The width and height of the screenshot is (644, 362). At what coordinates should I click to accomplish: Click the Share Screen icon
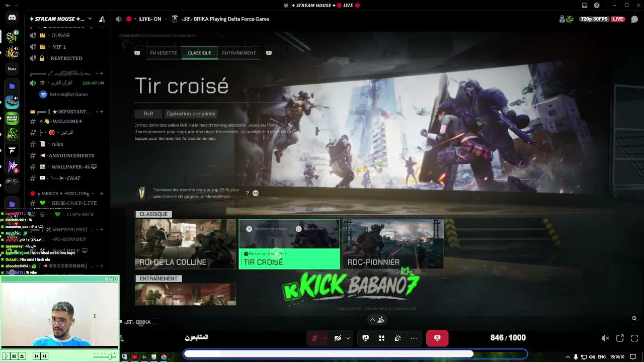[x=366, y=338]
